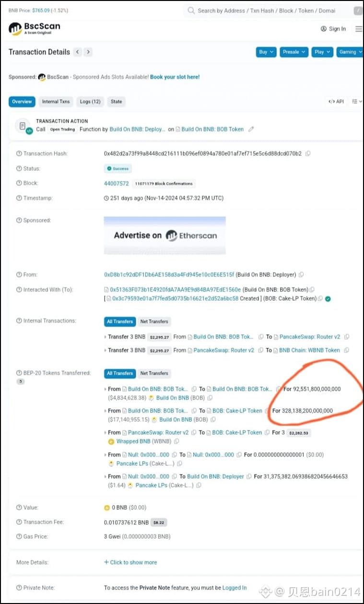Switch to the Overview tab

[22, 101]
